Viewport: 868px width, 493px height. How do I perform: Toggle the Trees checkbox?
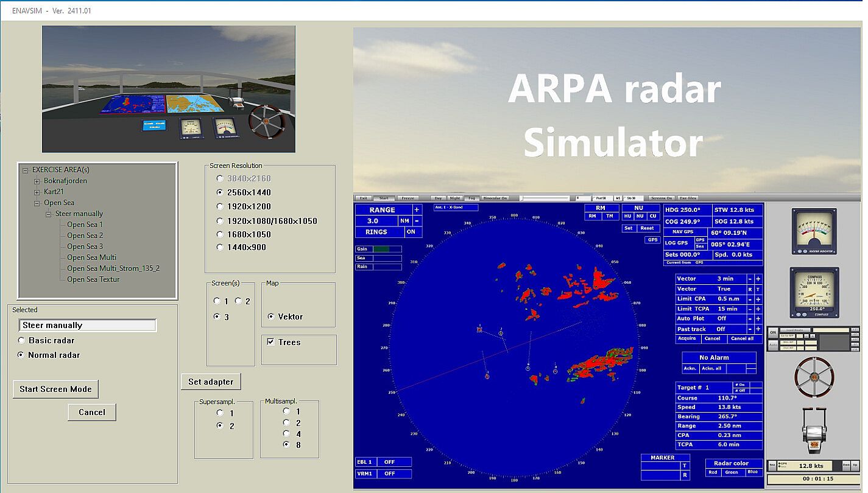point(270,342)
